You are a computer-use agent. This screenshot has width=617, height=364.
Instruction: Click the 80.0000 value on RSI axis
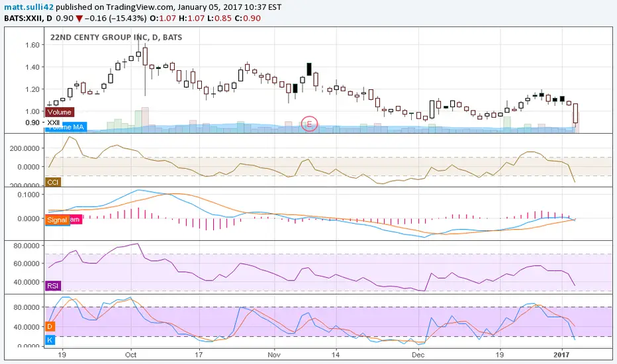(26, 246)
